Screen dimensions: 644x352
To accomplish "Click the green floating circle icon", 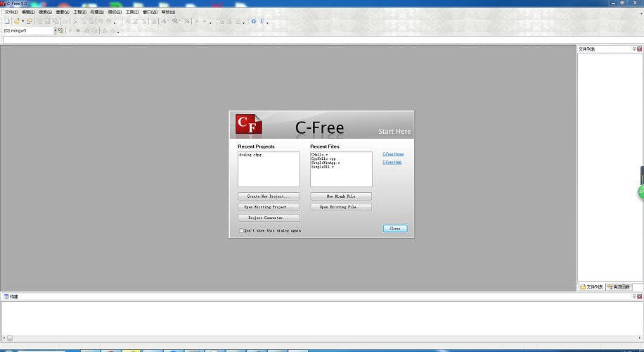I will tap(640, 192).
